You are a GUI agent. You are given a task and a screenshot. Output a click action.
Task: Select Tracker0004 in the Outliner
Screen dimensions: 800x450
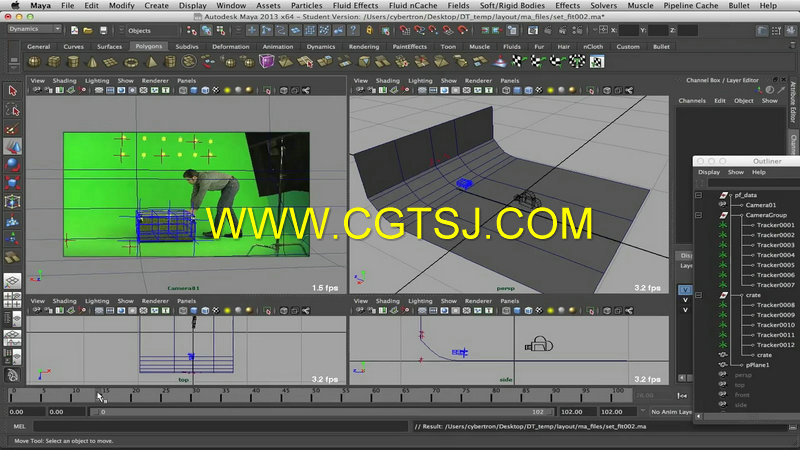coord(775,255)
